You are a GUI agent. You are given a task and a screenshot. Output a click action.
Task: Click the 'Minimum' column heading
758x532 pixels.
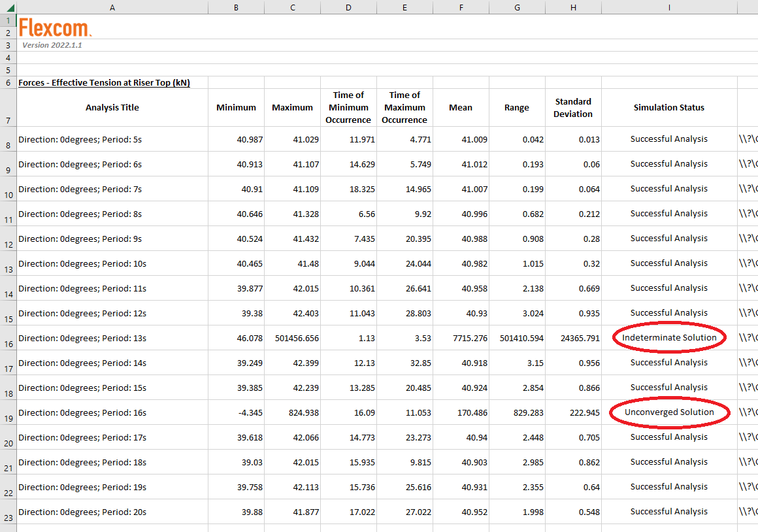236,107
